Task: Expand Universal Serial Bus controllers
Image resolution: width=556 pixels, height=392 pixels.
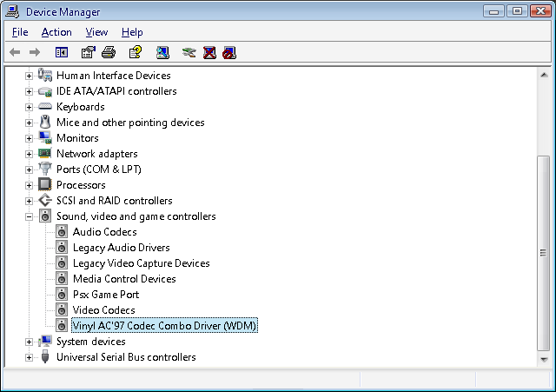Action: [29, 357]
